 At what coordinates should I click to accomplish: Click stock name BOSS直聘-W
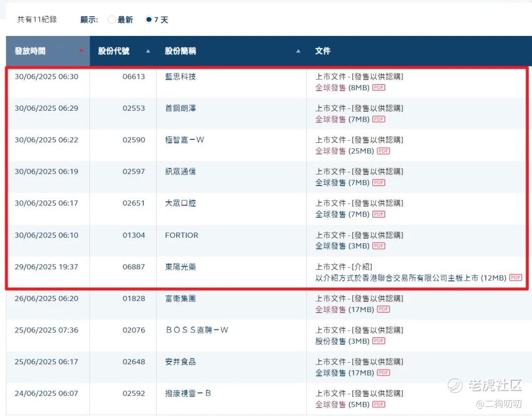pos(197,330)
